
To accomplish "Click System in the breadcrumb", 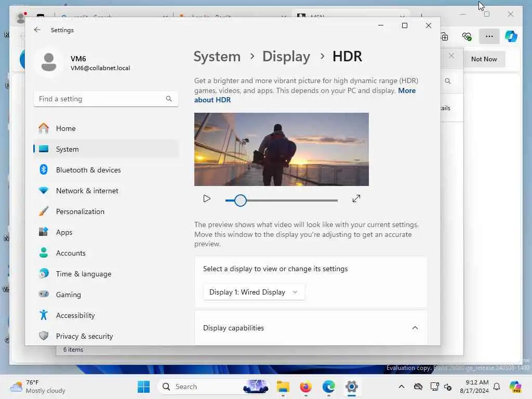I will click(x=217, y=56).
